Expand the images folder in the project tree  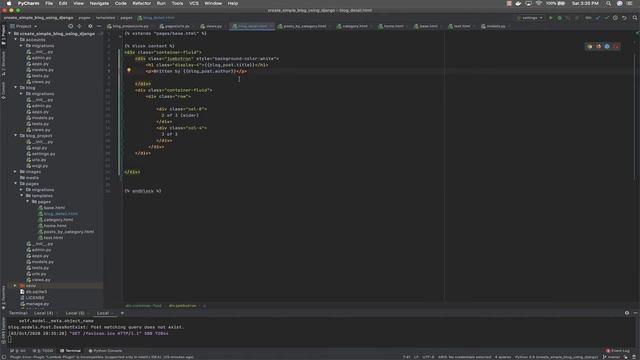pyautogui.click(x=16, y=172)
